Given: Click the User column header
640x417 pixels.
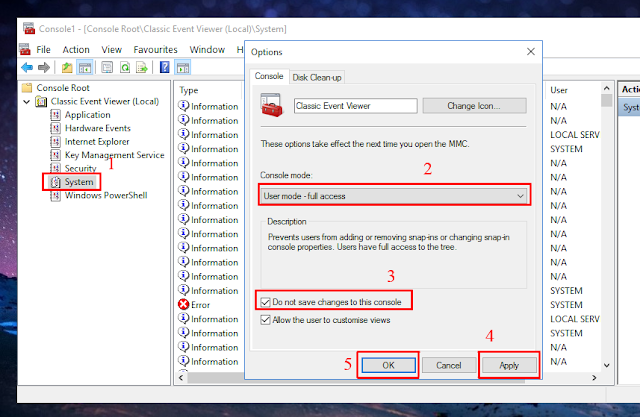Looking at the screenshot, I should pos(559,90).
